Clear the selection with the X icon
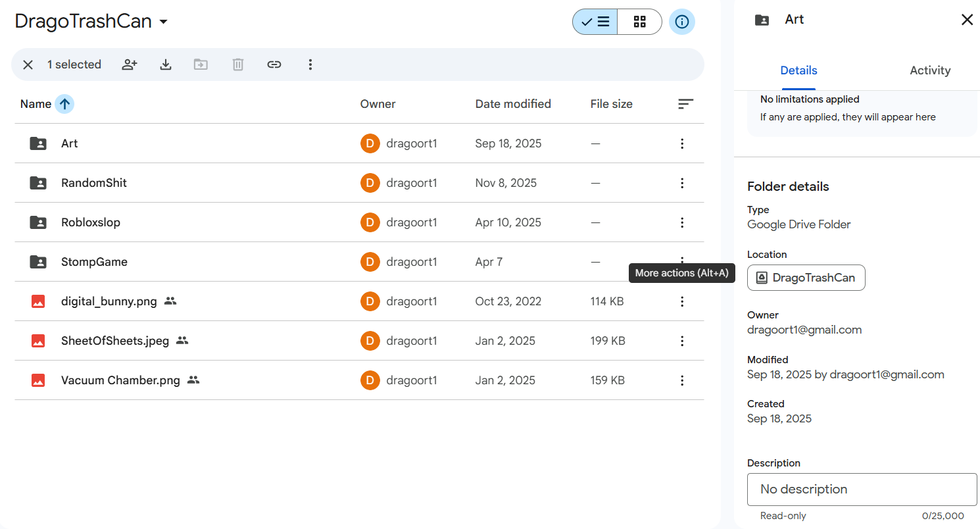The width and height of the screenshot is (980, 529). tap(28, 64)
